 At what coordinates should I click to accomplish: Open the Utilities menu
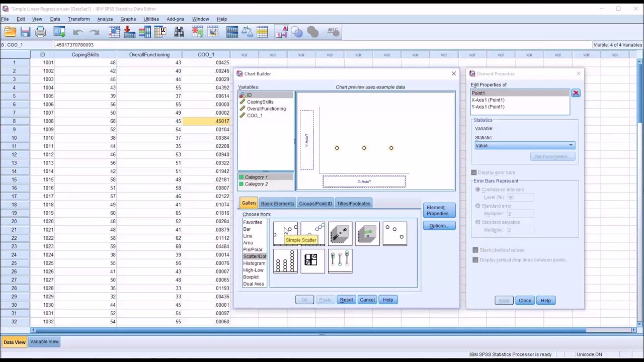click(151, 19)
